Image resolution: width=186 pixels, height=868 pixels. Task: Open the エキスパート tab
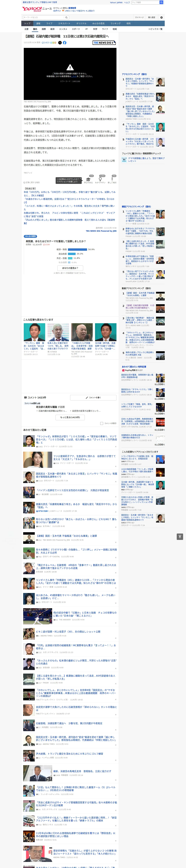pos(64,24)
